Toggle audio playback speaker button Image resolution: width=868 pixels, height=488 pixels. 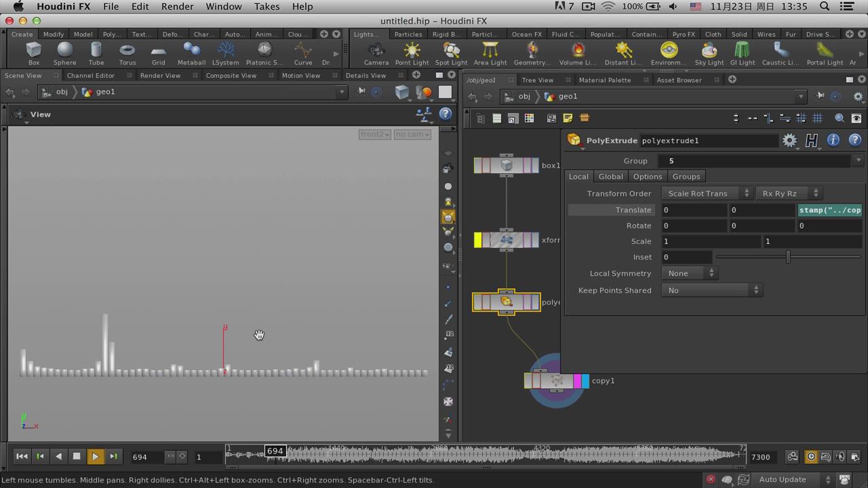840,457
